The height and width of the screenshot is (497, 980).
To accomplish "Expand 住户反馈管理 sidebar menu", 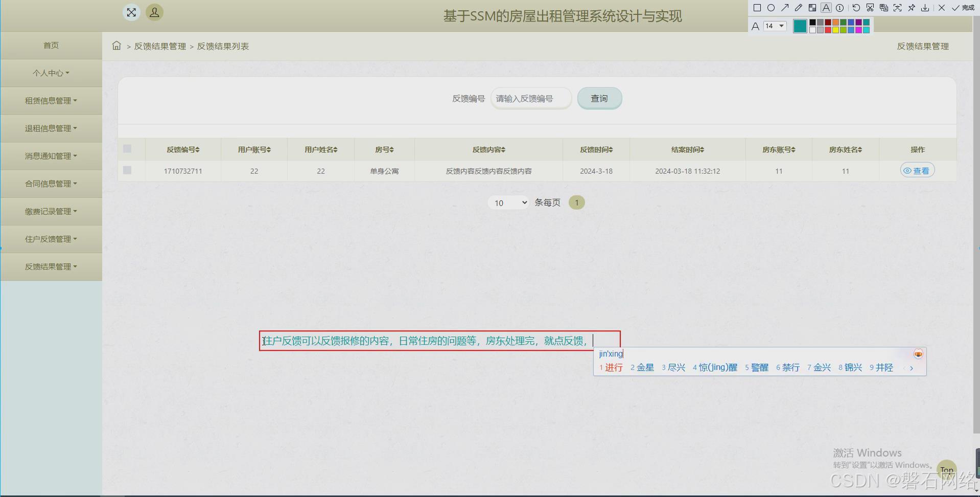I will click(51, 238).
